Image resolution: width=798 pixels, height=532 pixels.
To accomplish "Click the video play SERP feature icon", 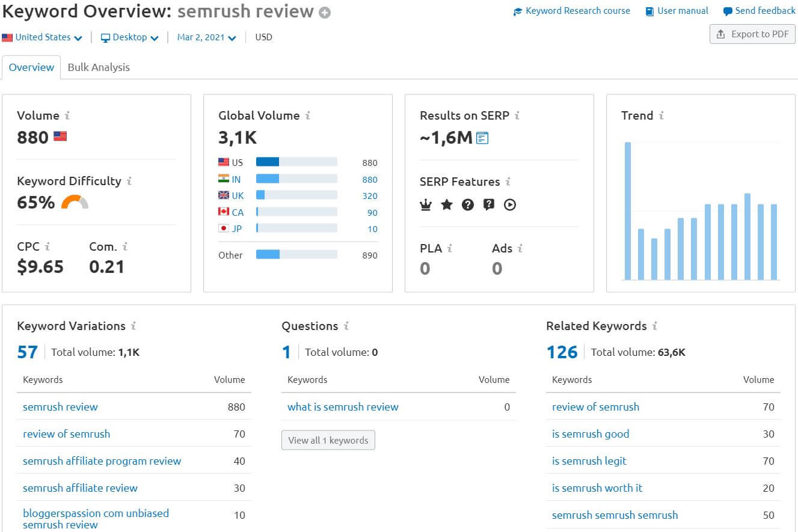I will tap(510, 205).
